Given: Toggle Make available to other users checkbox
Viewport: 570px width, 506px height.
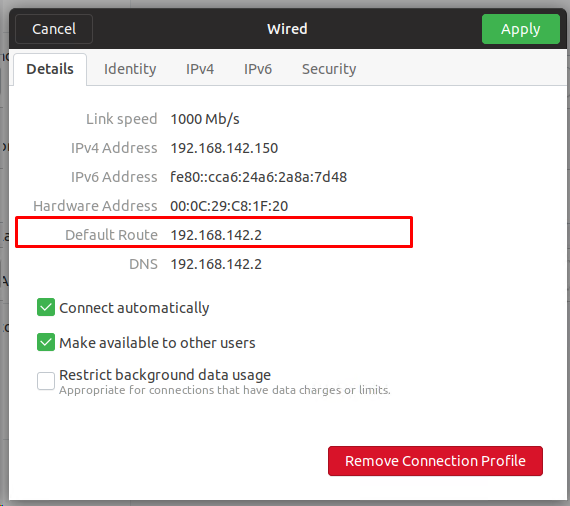Looking at the screenshot, I should pos(46,342).
